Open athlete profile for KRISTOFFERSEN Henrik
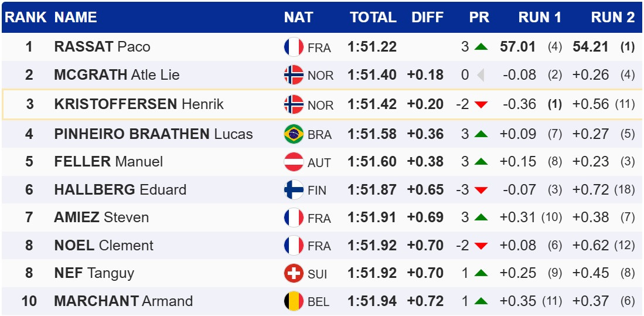Screen dimensions: 644x316 [139, 104]
